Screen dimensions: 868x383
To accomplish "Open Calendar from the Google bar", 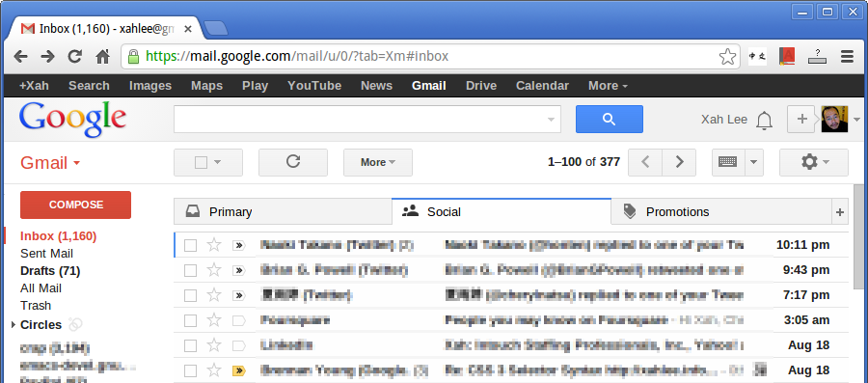I will [542, 86].
